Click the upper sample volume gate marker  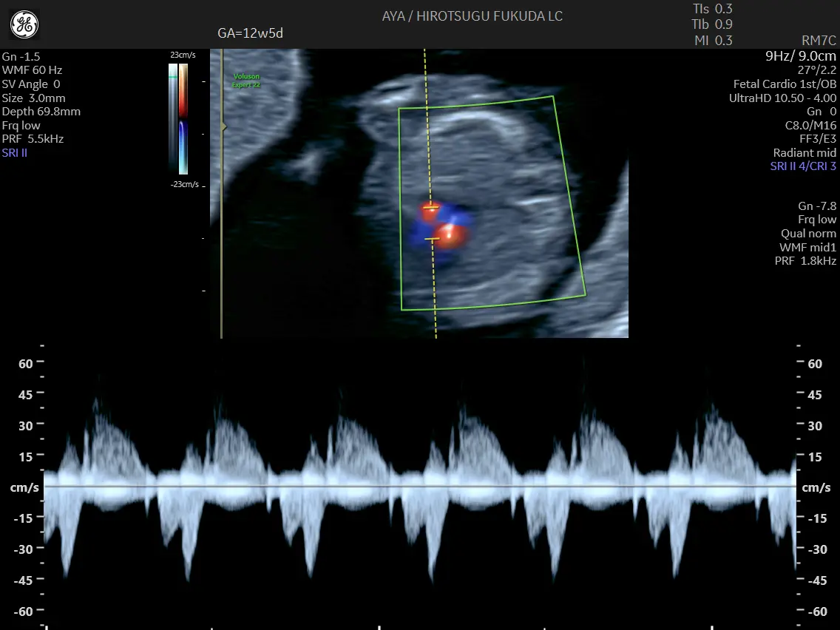point(430,207)
